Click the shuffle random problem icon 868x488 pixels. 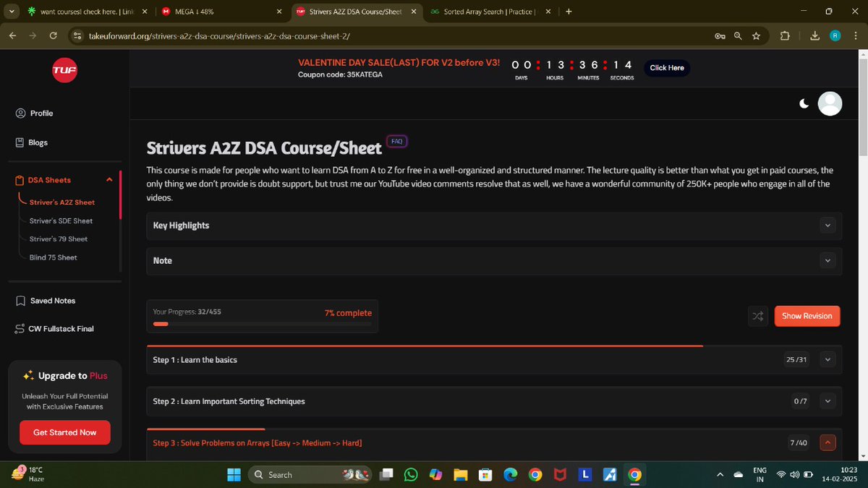tap(757, 316)
